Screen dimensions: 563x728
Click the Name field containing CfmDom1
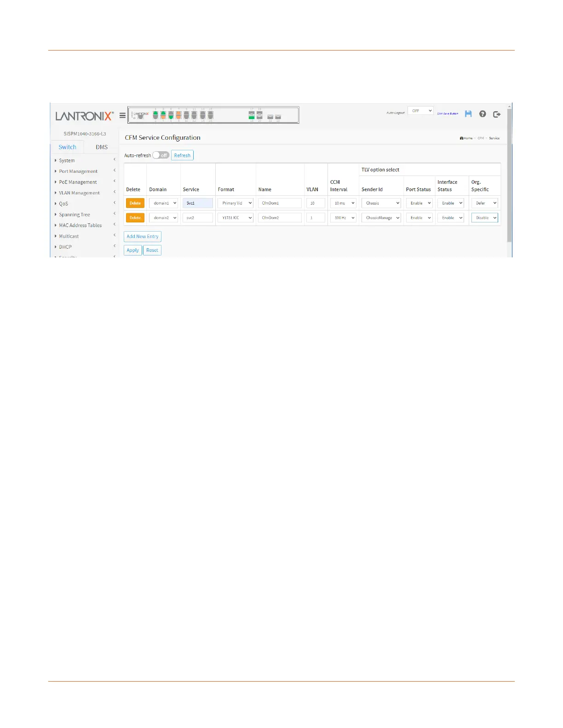[x=280, y=203]
